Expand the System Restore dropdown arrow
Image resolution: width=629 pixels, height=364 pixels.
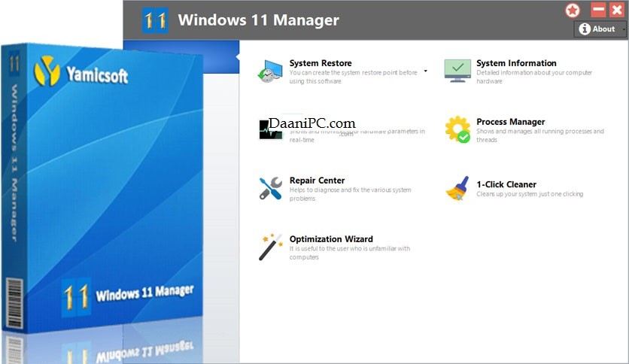[425, 71]
